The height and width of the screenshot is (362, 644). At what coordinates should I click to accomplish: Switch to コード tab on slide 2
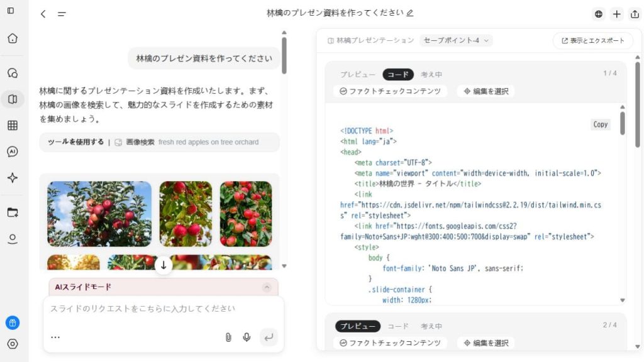[398, 326]
